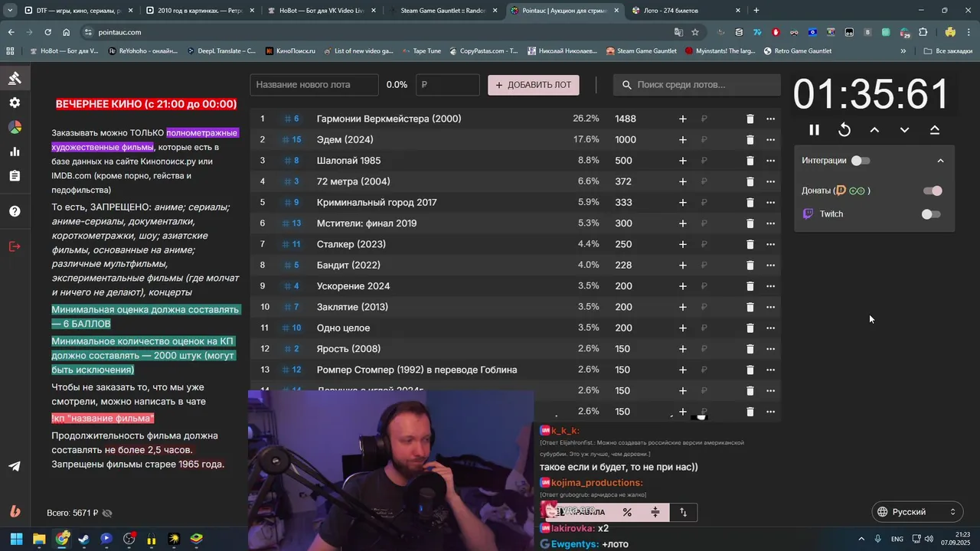Switch to the Лото - 274 билетов tab

click(687, 11)
